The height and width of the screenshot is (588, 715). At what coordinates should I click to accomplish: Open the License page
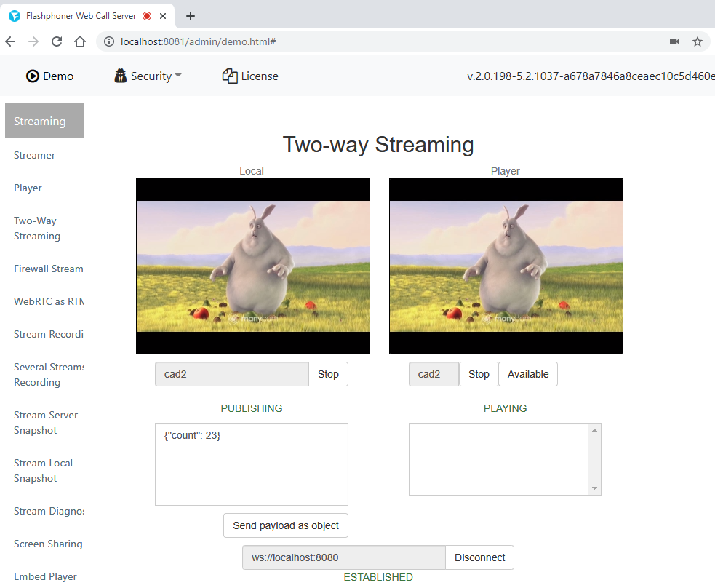250,76
